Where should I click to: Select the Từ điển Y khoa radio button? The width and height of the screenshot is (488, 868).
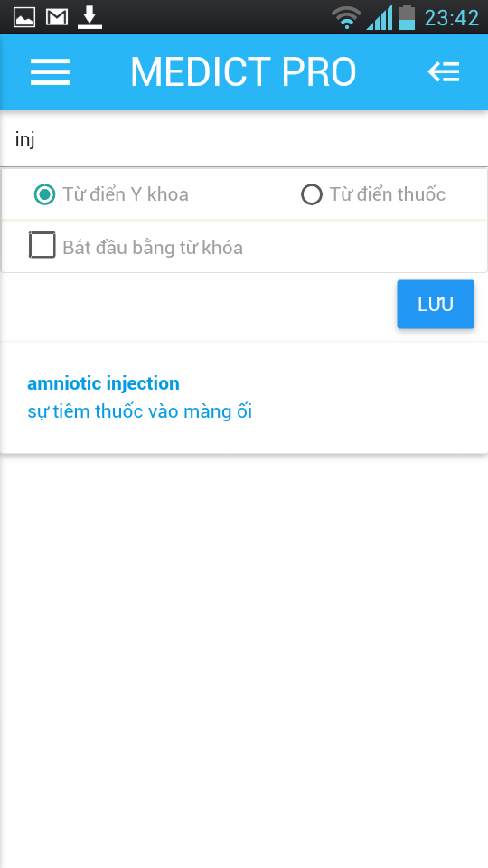(x=45, y=195)
